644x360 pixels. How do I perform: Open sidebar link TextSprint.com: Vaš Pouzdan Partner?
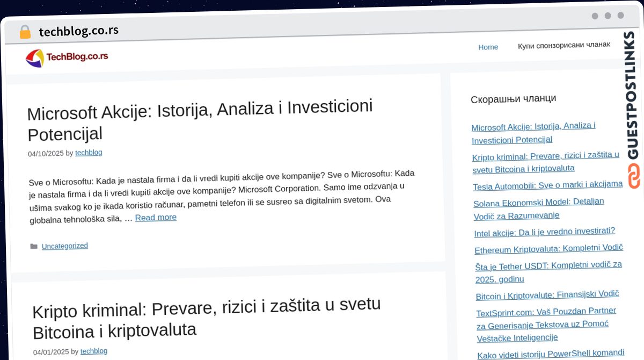(546, 324)
